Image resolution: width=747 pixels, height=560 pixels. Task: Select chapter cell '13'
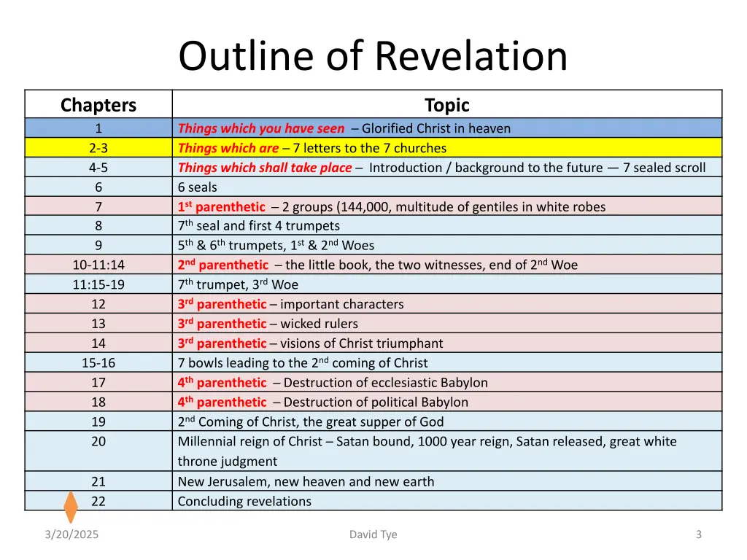[x=98, y=323]
